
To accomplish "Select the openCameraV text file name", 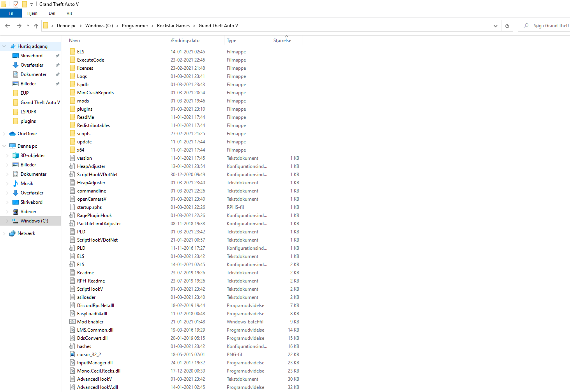I will [92, 199].
